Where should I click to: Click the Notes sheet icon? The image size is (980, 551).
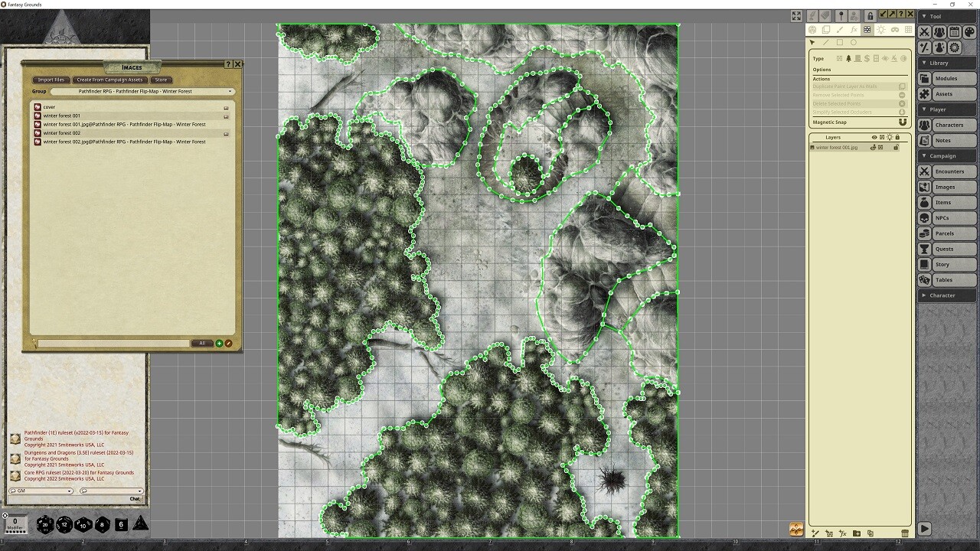(x=925, y=140)
